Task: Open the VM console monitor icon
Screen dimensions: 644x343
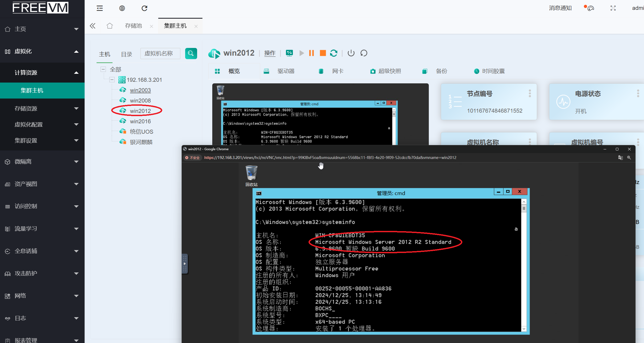Action: (x=289, y=53)
